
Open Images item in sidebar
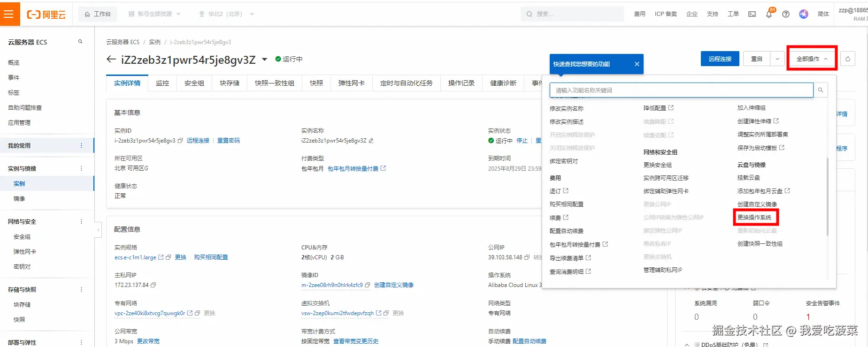(19, 199)
